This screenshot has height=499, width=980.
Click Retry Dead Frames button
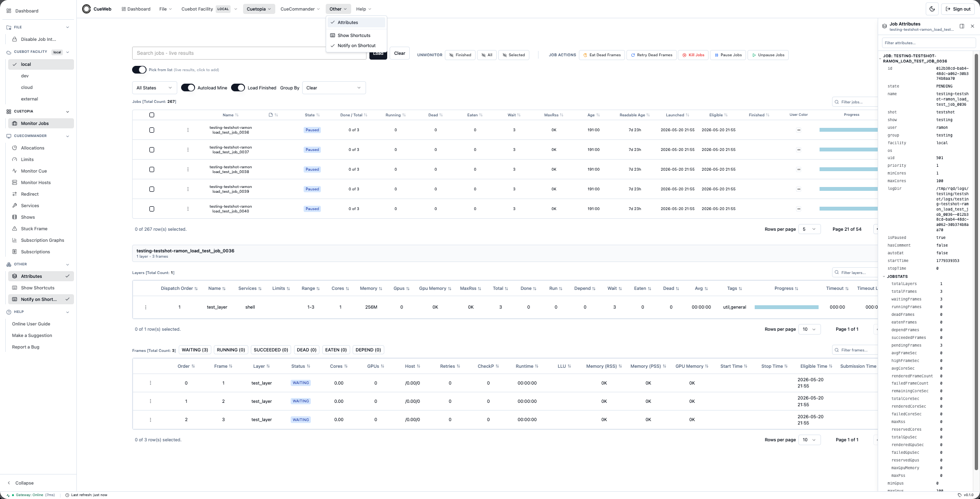coord(651,55)
